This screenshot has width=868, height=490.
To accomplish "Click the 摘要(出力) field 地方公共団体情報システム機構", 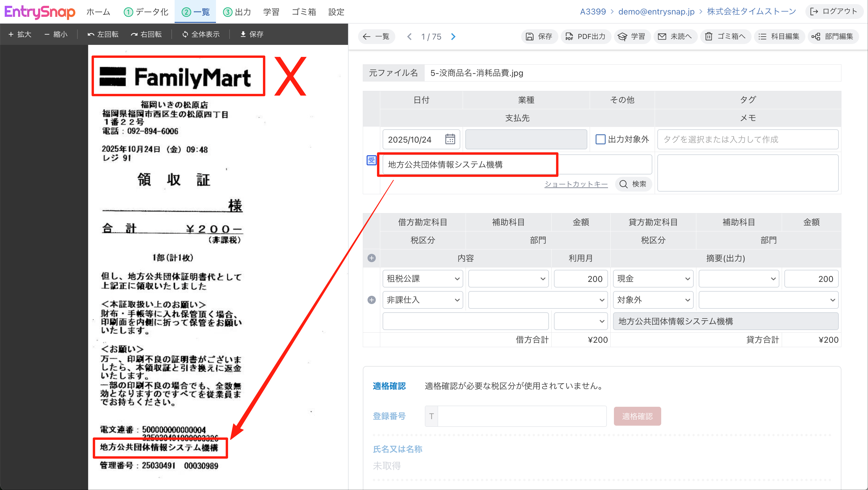I will pos(726,321).
